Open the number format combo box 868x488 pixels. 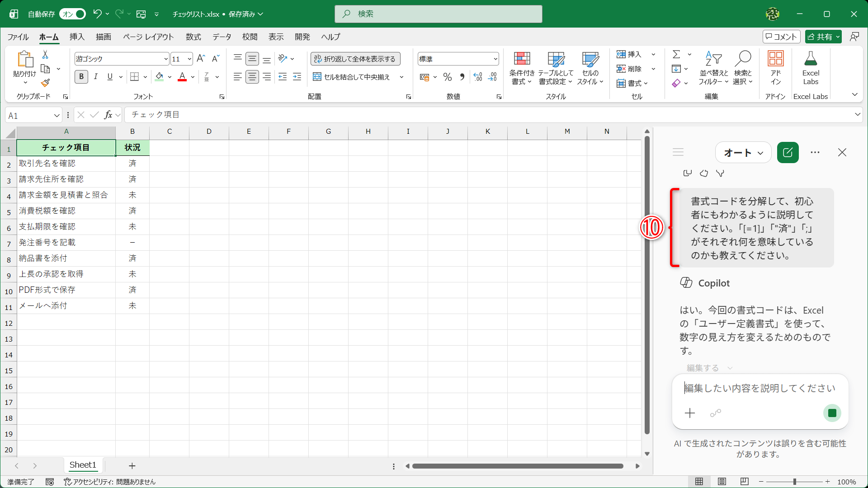coord(458,59)
